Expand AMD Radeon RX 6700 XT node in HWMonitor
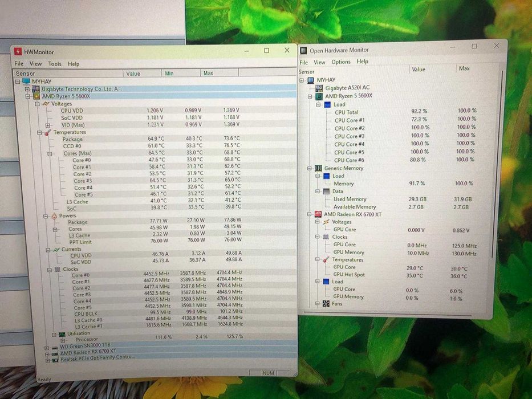The height and width of the screenshot is (399, 532). tap(47, 354)
